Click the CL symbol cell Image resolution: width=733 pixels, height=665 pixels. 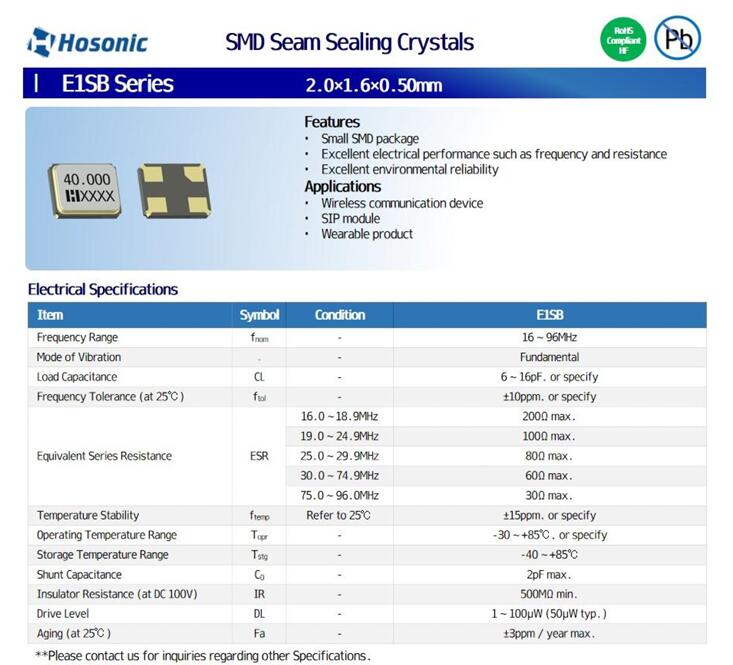coord(259,377)
